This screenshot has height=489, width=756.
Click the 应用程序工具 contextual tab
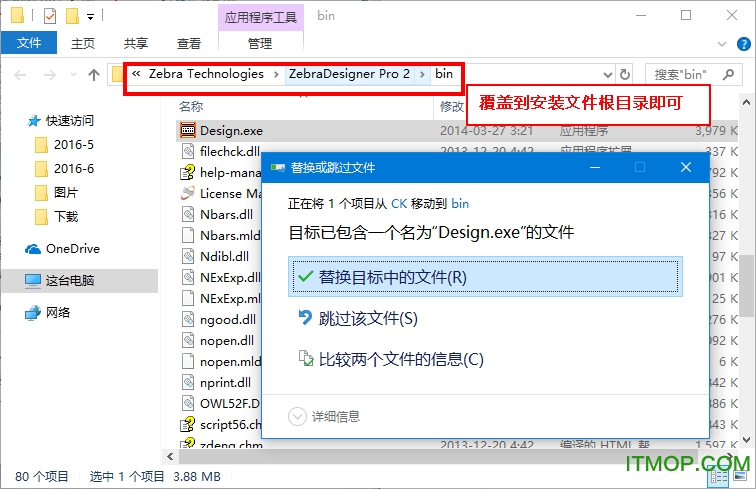click(260, 18)
